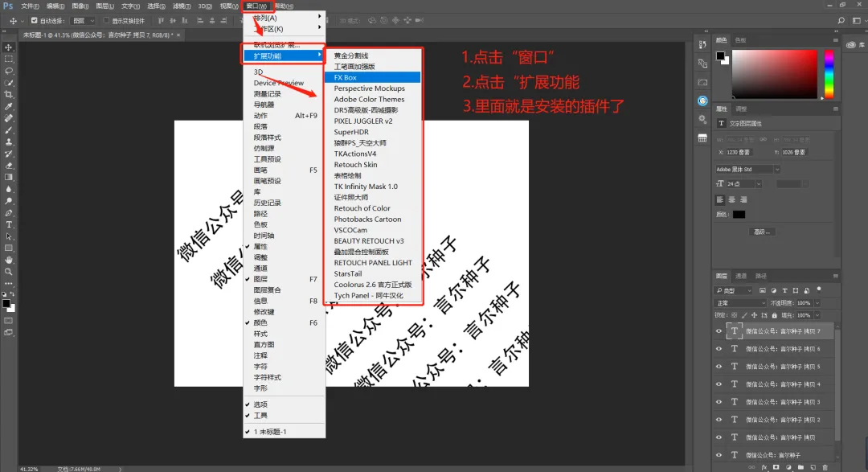This screenshot has height=472, width=868.
Task: Choose 历史记录 in the Window menu
Action: [x=284, y=203]
